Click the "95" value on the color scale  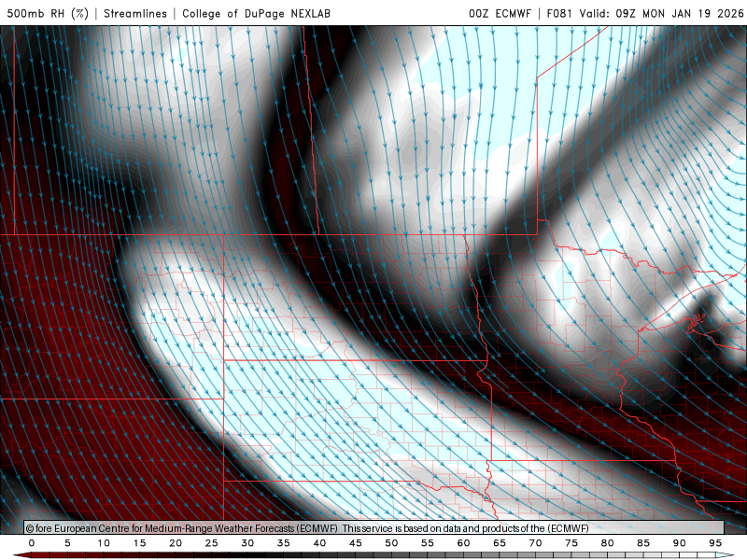tap(715, 543)
